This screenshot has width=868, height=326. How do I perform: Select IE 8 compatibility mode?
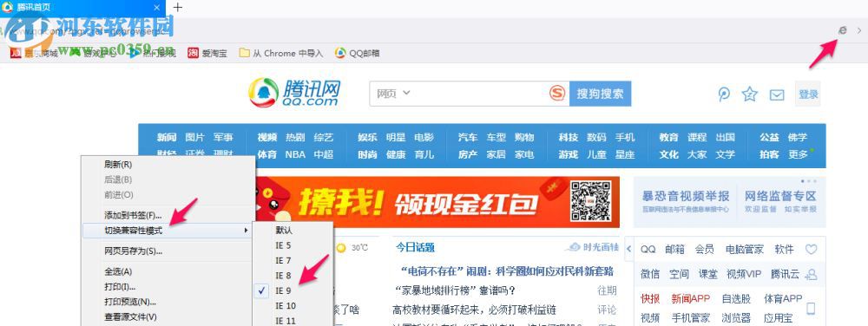click(293, 275)
